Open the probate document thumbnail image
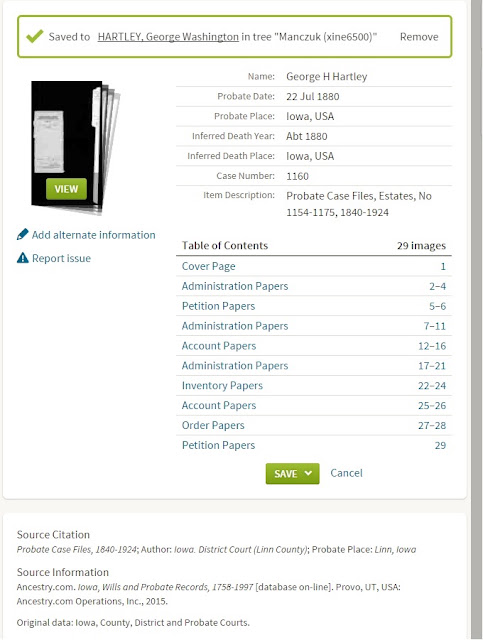This screenshot has width=483, height=640. click(76, 148)
